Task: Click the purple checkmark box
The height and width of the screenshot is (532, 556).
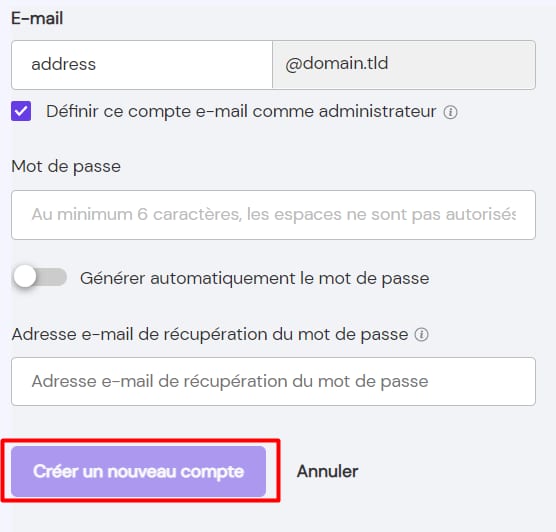Action: pyautogui.click(x=21, y=111)
